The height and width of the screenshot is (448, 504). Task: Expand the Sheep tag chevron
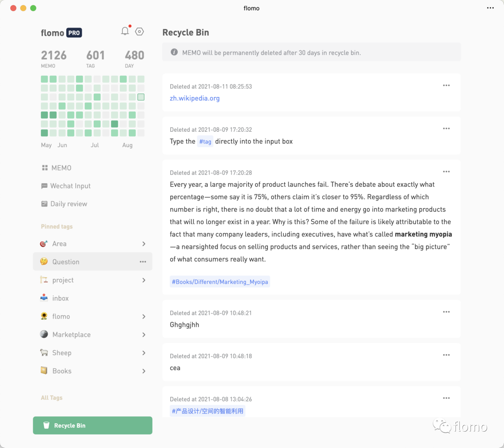click(144, 353)
